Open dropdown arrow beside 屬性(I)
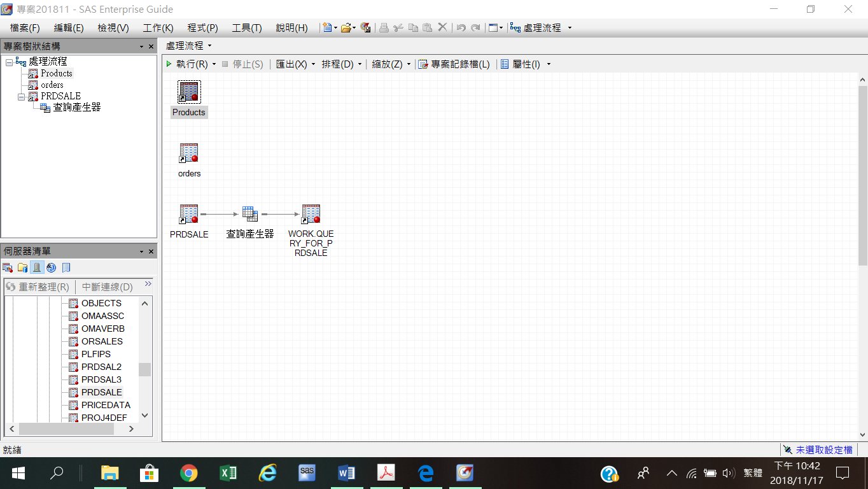868x489 pixels. [549, 64]
